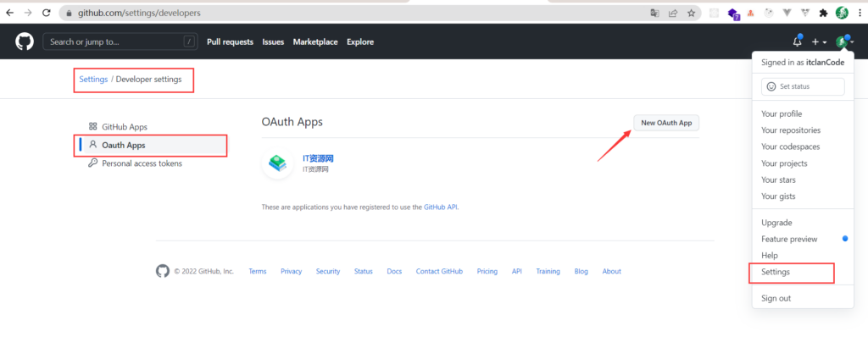Viewport: 868px width, 337px height.
Task: Open the Privacy footer link
Action: click(292, 271)
